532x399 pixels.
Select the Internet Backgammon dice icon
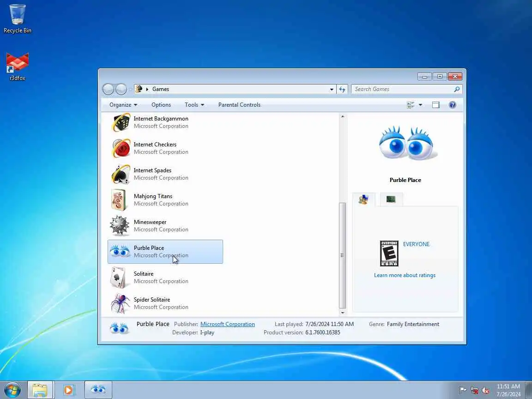[x=121, y=122]
